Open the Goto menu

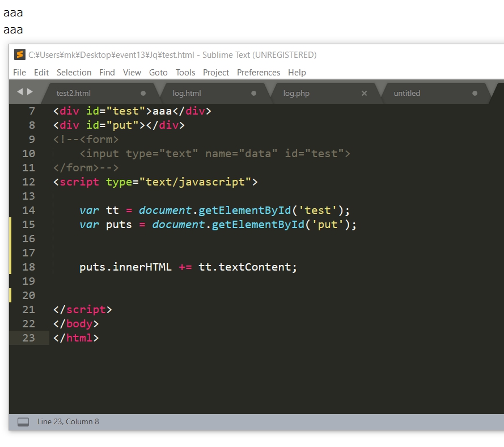[x=158, y=72]
